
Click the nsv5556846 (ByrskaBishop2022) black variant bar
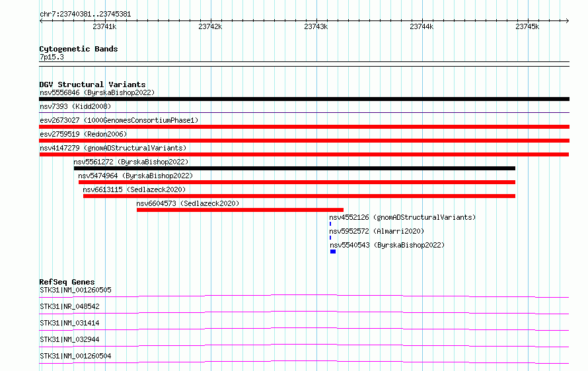point(304,99)
